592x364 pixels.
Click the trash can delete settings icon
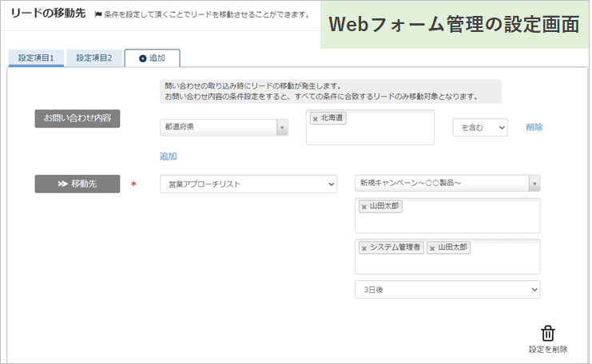click(x=548, y=334)
